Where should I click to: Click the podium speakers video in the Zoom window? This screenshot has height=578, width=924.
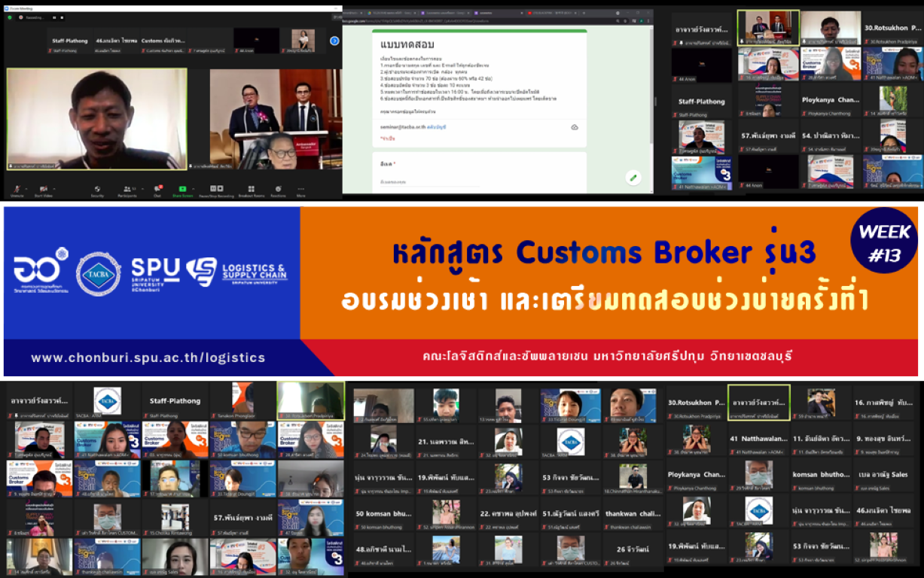point(276,118)
